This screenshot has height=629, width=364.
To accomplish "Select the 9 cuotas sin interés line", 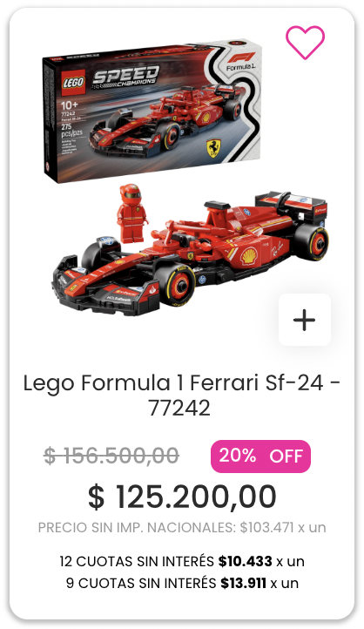I will (x=182, y=583).
